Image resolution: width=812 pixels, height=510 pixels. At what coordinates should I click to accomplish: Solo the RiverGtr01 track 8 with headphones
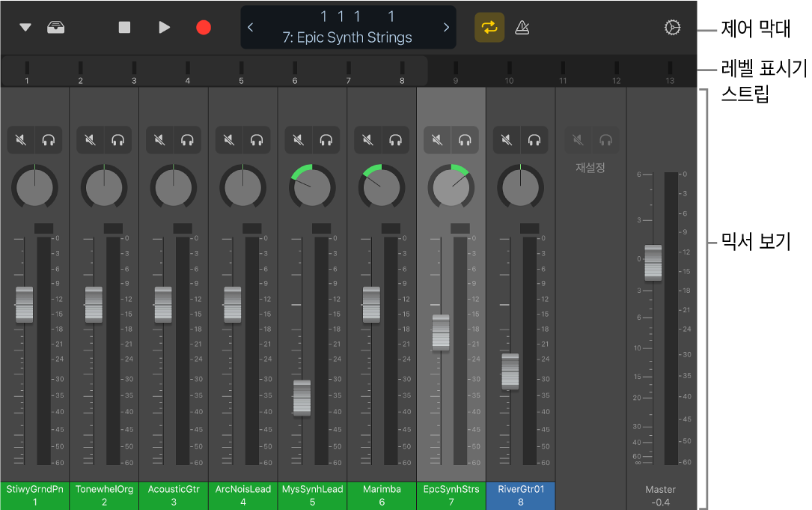(534, 140)
